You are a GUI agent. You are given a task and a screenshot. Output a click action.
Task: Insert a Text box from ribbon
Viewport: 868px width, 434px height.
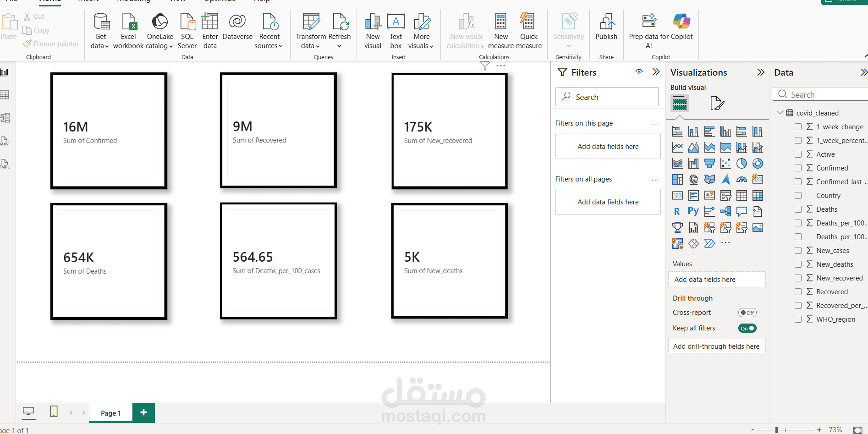396,31
